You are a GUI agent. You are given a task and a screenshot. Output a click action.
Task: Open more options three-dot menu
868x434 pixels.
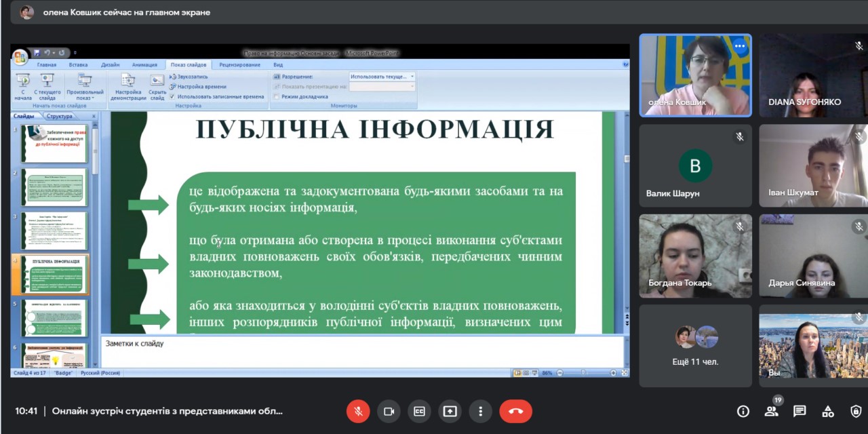coord(480,411)
